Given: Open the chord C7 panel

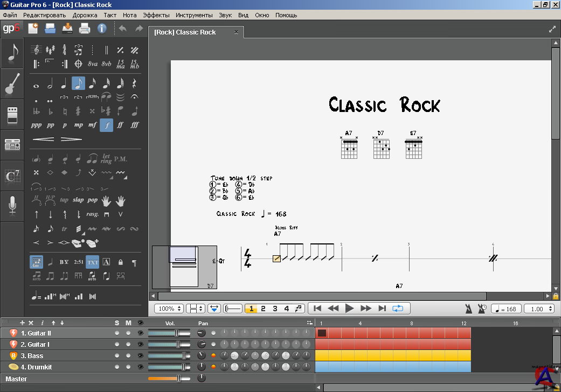Looking at the screenshot, I should tap(12, 176).
